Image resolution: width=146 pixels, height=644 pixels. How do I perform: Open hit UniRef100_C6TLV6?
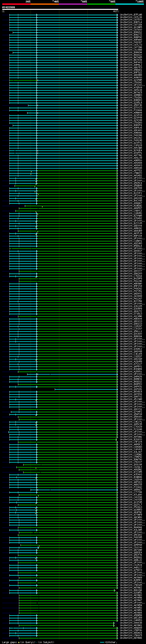click(131, 17)
